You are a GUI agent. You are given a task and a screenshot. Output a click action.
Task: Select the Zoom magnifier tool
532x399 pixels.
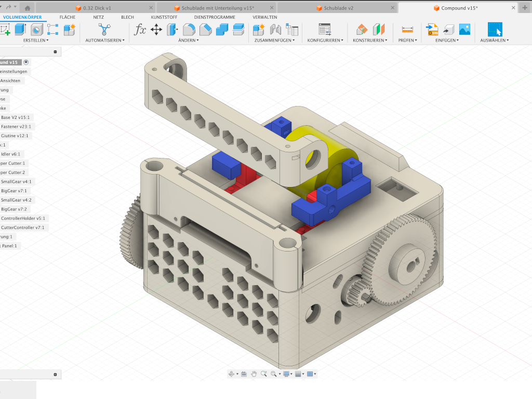click(x=263, y=374)
